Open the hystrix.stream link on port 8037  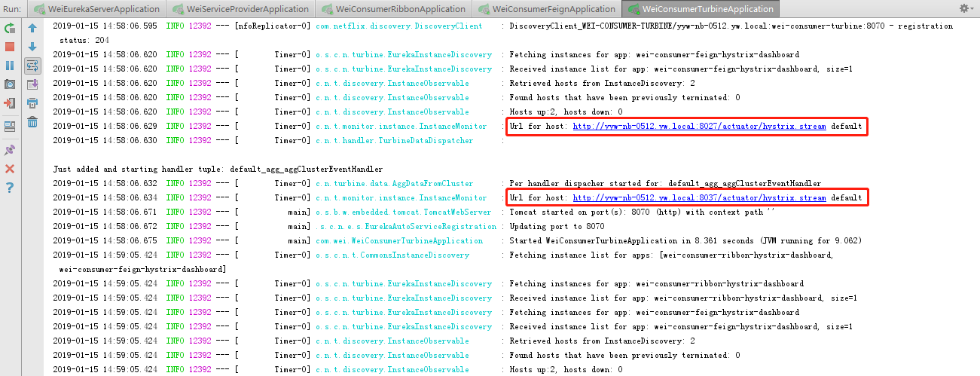pyautogui.click(x=699, y=198)
